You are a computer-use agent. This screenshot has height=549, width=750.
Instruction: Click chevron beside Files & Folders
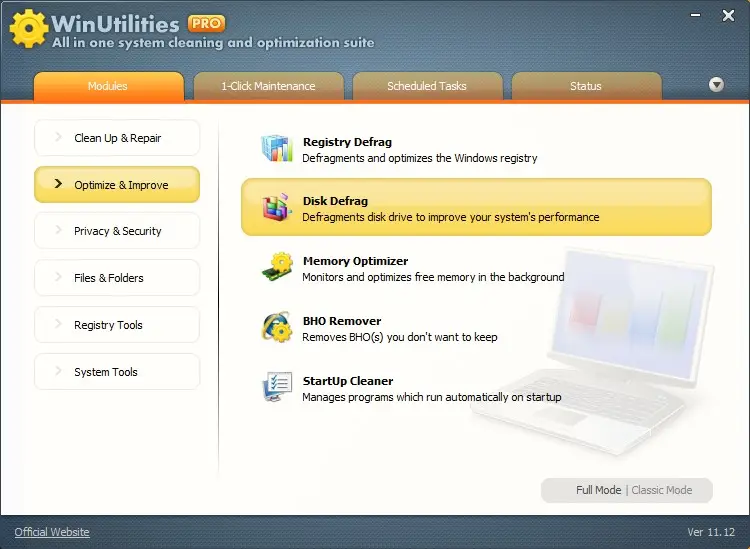(x=58, y=277)
